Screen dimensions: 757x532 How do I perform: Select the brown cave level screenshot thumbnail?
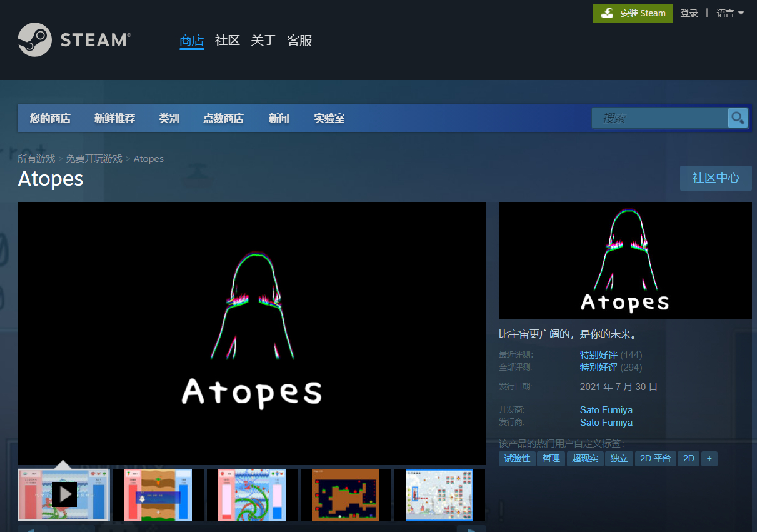click(346, 494)
